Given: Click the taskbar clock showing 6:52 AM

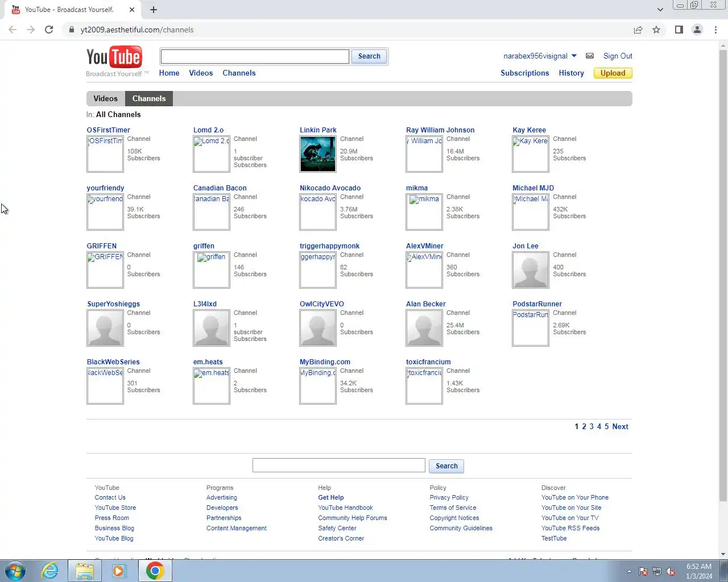Looking at the screenshot, I should 699,571.
